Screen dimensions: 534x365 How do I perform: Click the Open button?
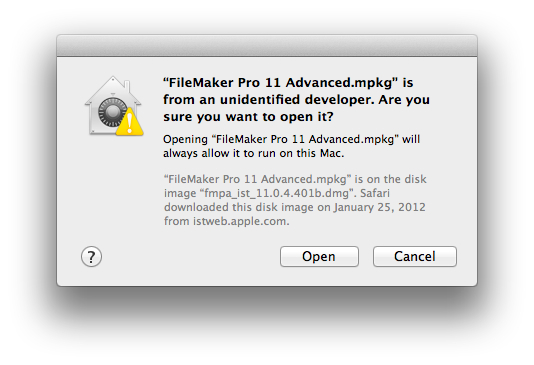(319, 256)
